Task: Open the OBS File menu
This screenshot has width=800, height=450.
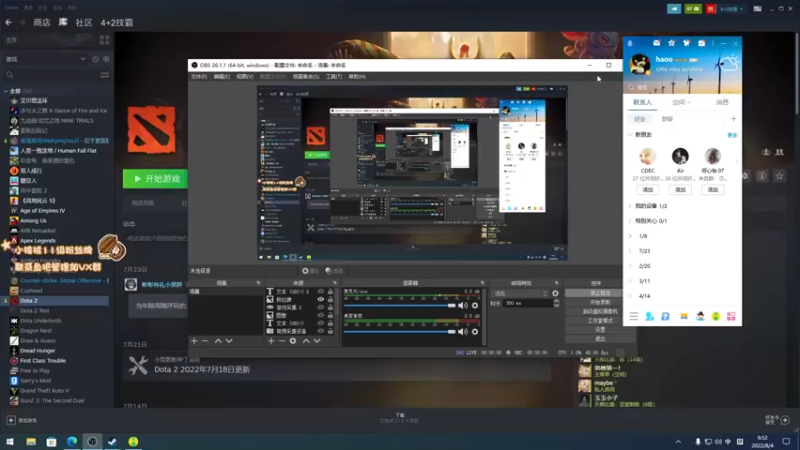Action: click(199, 77)
